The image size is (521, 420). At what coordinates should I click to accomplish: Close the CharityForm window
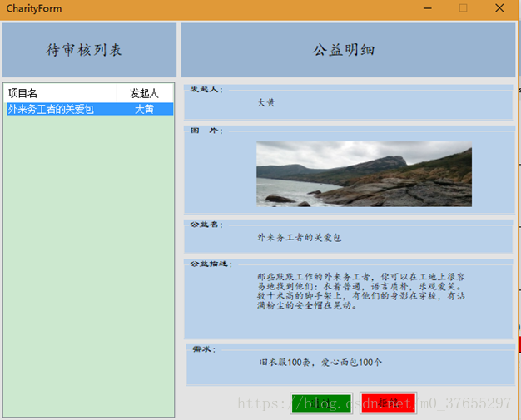tap(499, 8)
